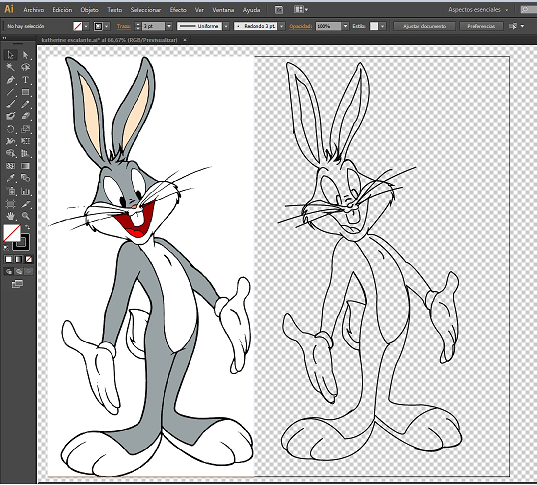Choose the Eyedropper tool

pos(10,178)
